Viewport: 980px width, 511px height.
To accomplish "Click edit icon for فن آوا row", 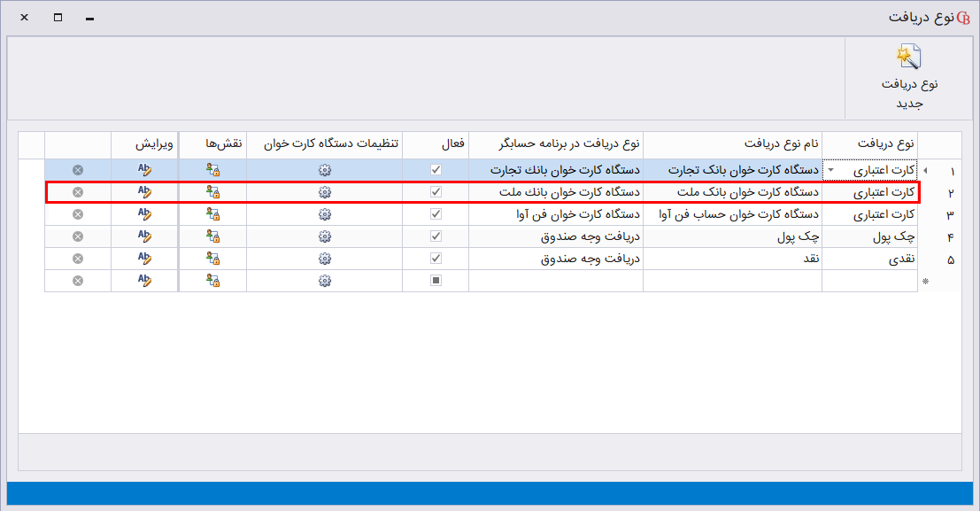I will 144,214.
